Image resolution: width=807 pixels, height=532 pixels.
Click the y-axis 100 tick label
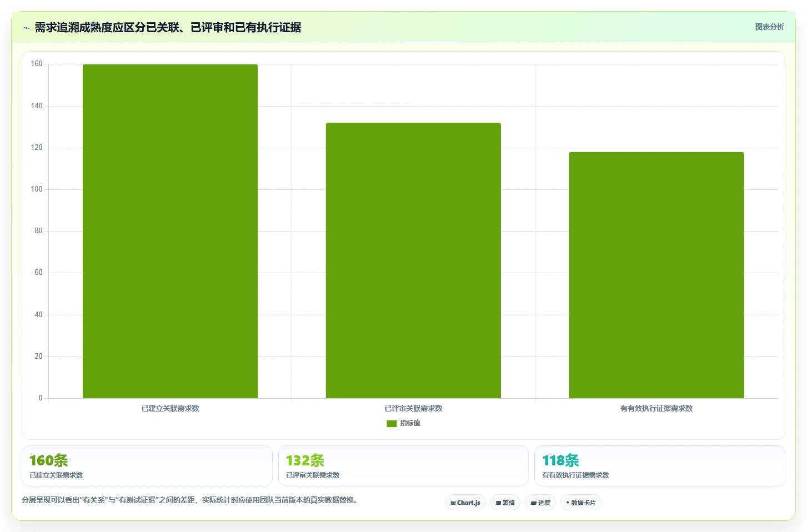point(37,189)
